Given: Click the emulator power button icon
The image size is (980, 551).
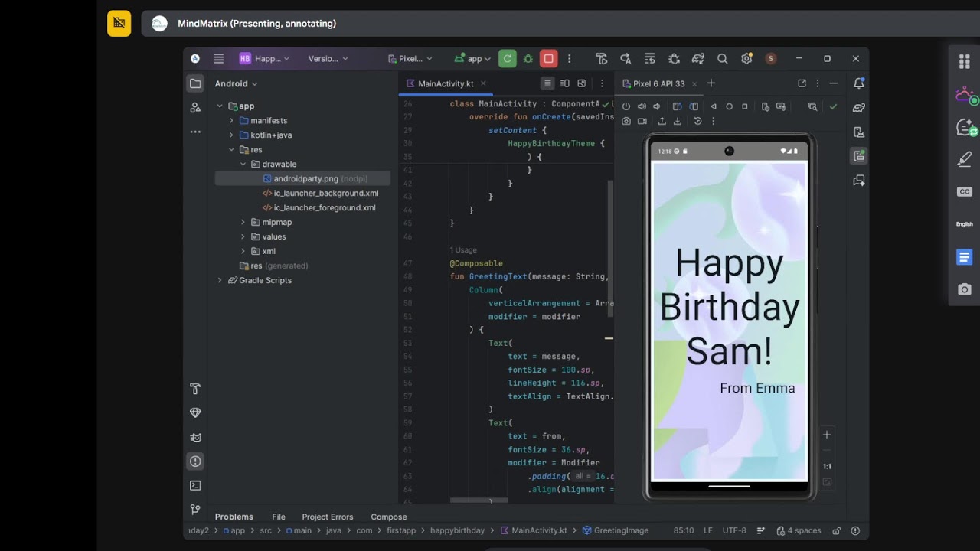Looking at the screenshot, I should [x=626, y=106].
